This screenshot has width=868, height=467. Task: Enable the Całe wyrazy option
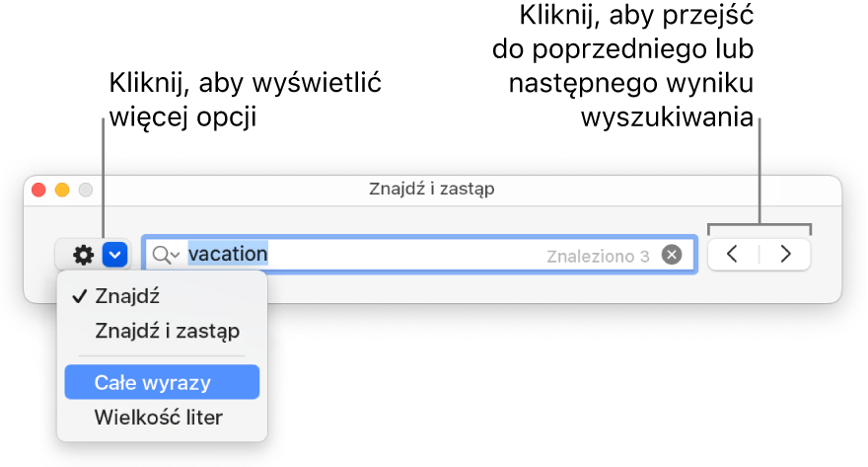tap(152, 381)
